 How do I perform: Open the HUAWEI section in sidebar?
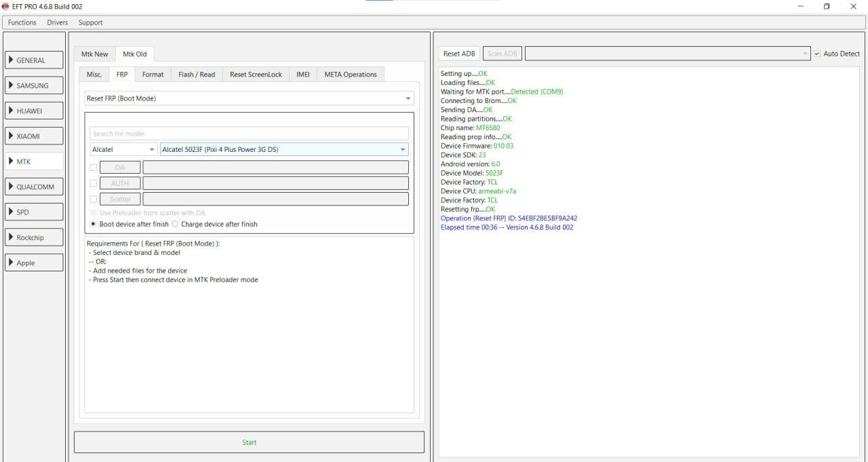click(34, 111)
